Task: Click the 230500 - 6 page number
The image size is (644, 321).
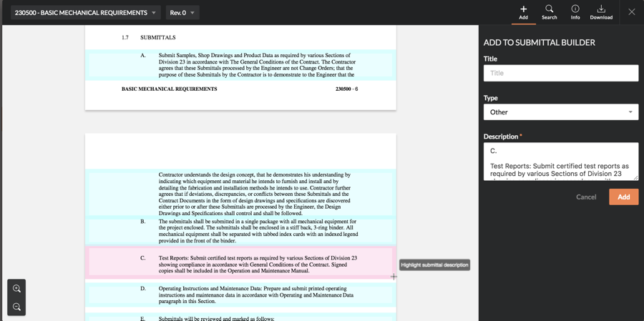Action: click(x=346, y=89)
